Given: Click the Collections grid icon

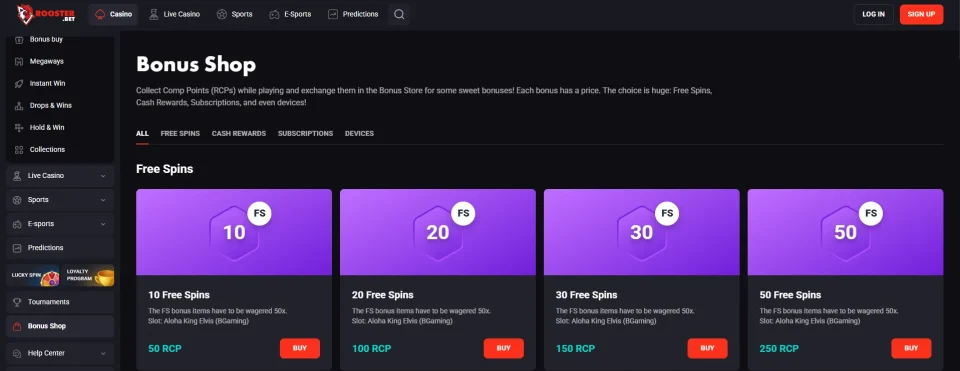Looking at the screenshot, I should (19, 149).
